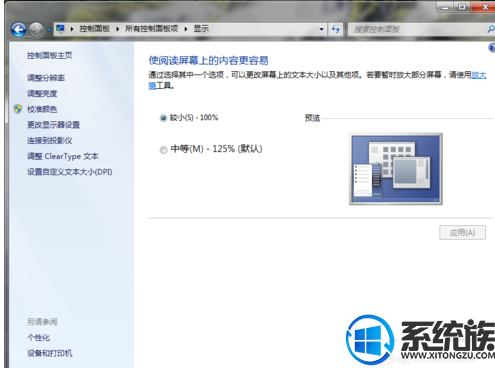Open 控制面板 breadcrumb segment
This screenshot has height=368, width=495.
point(95,29)
